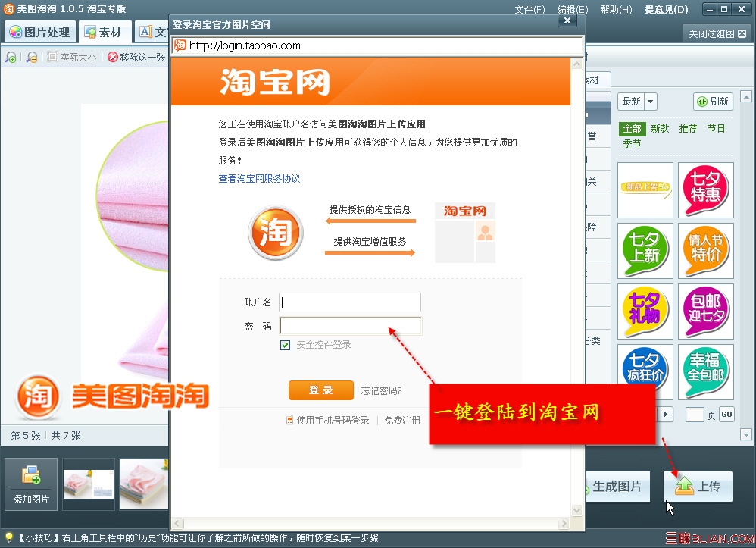
Task: Select the 新款 category filter
Action: (x=660, y=129)
